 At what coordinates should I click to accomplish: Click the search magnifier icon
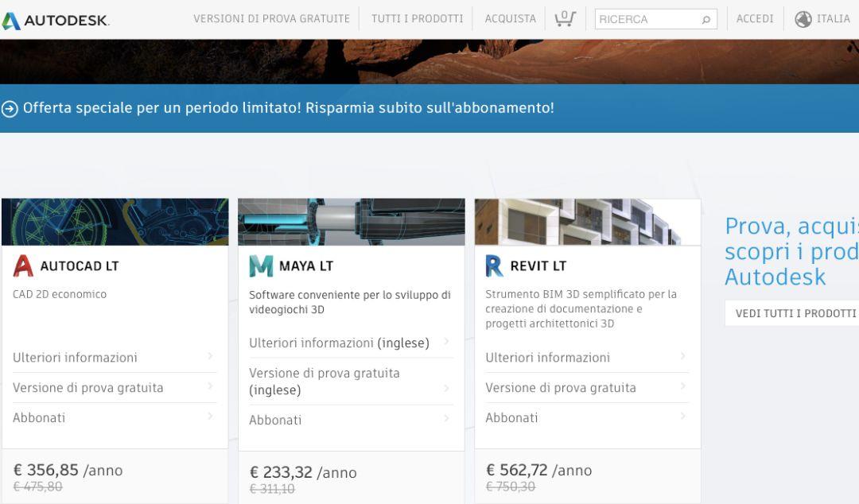pos(705,20)
